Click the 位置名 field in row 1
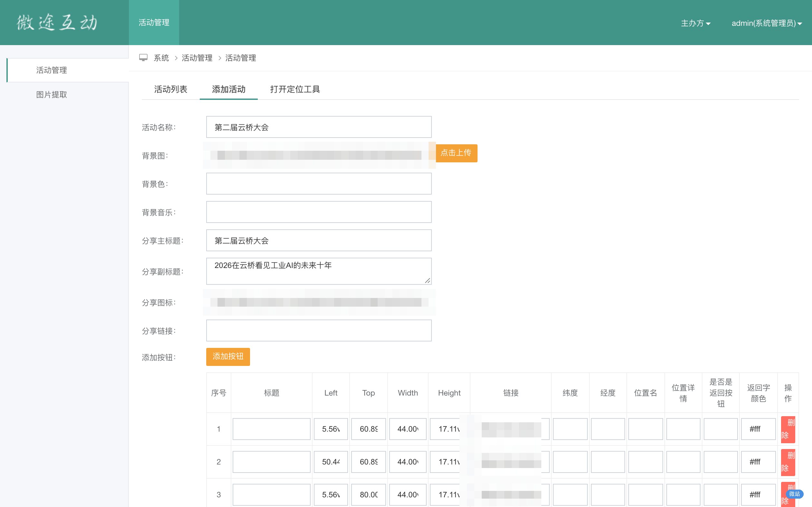The width and height of the screenshot is (812, 507). click(x=645, y=429)
